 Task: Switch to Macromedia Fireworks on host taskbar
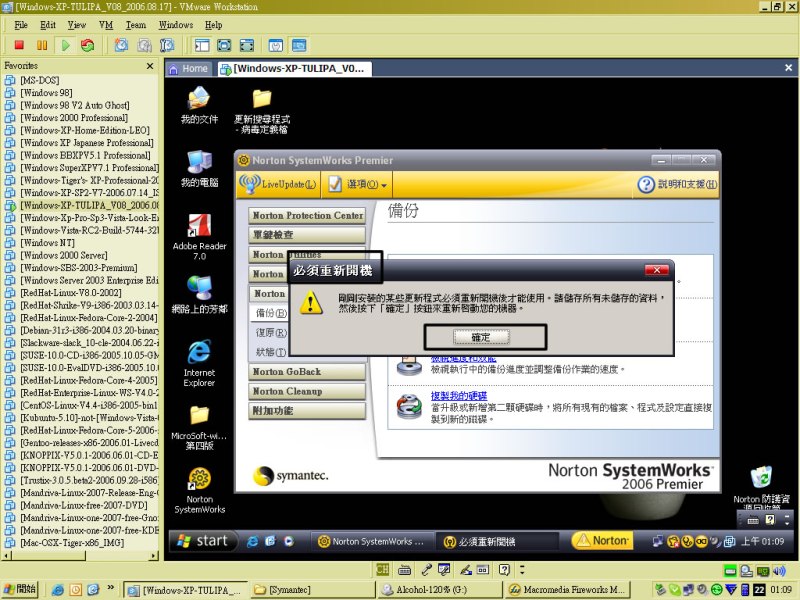[566, 590]
